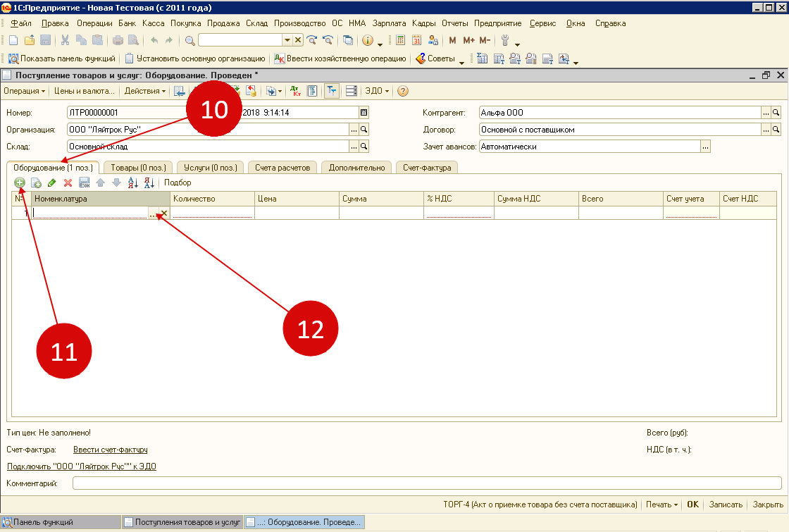Click the Ввести счет-фактуру link

(x=111, y=450)
